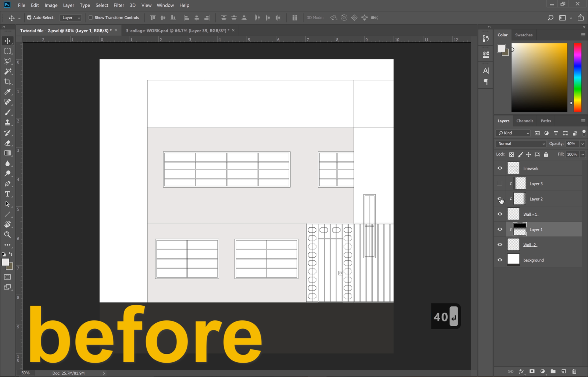Select the Crop tool
Image resolution: width=588 pixels, height=377 pixels.
click(7, 82)
